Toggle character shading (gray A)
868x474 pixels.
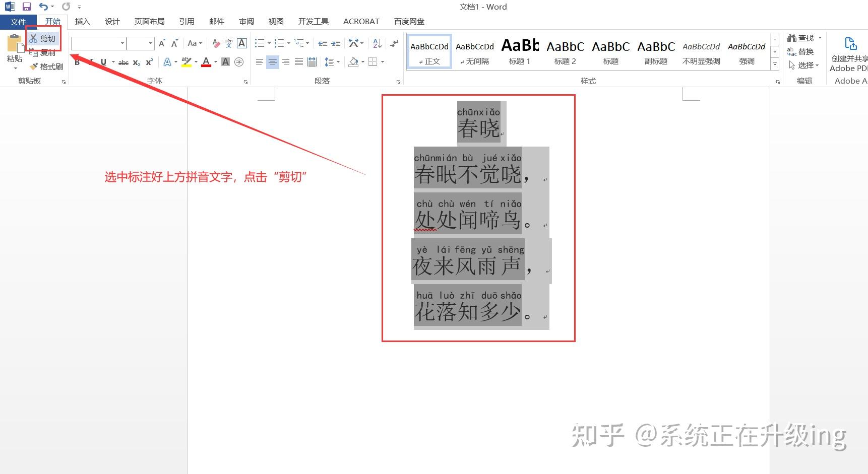[x=225, y=62]
